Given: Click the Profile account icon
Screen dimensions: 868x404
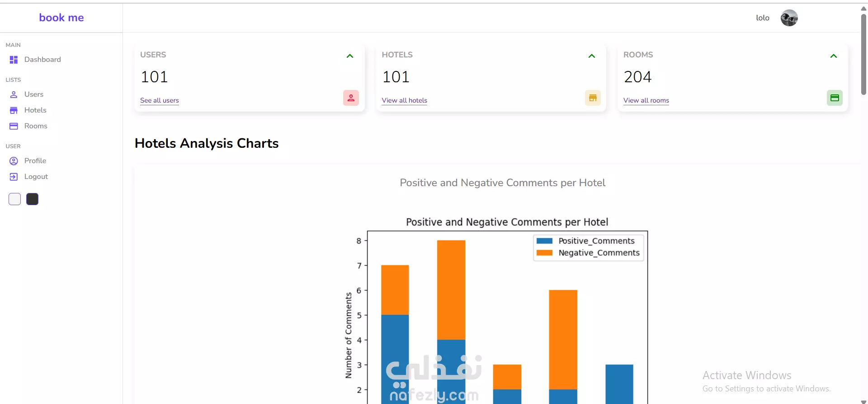Looking at the screenshot, I should pos(14,161).
